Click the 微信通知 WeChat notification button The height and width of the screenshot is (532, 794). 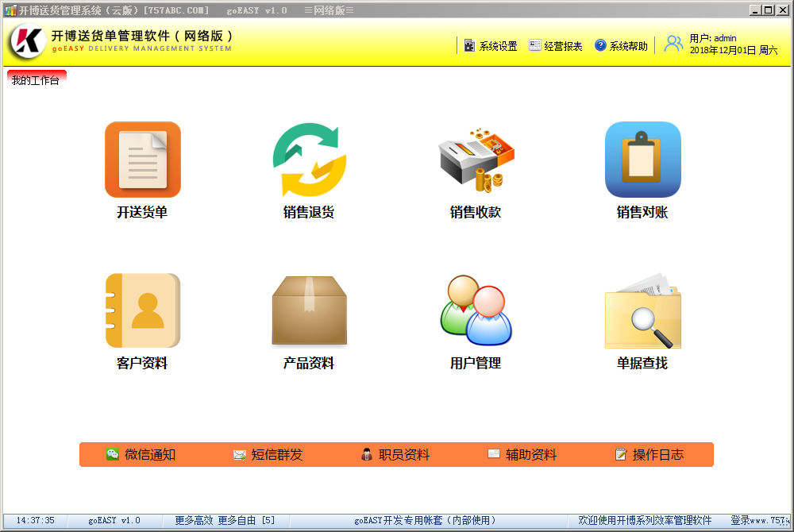coord(141,455)
